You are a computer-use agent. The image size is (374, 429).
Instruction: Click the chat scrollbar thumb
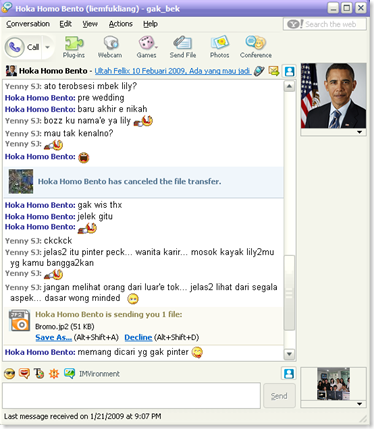(289, 293)
